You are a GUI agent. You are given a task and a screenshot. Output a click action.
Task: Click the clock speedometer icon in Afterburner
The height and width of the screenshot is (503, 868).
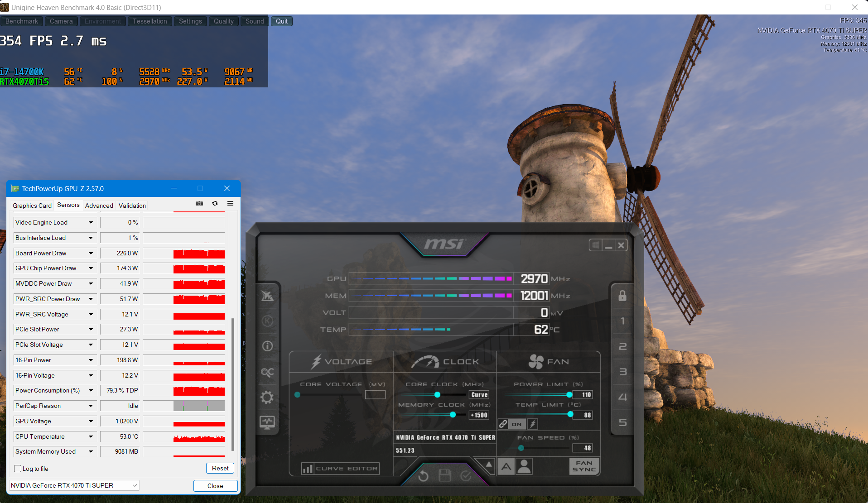[425, 362]
